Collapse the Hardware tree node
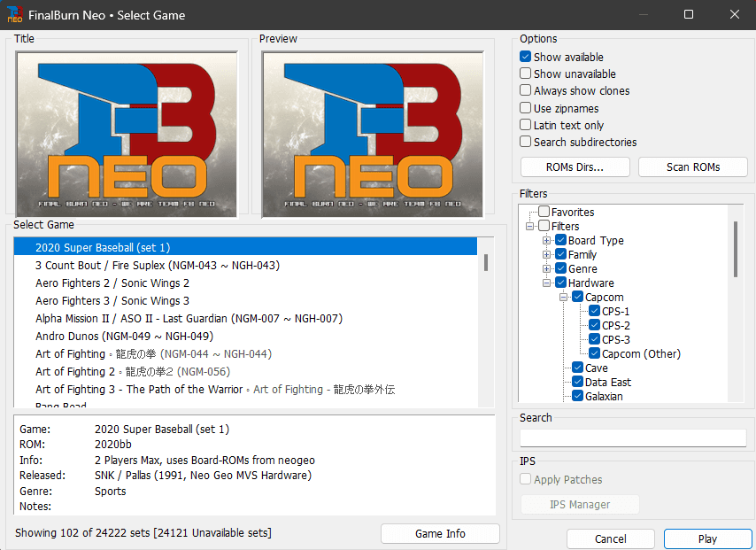This screenshot has height=550, width=756. click(x=546, y=283)
